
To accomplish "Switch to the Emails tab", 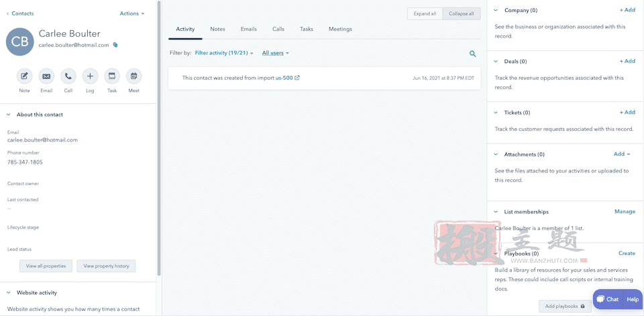I will pos(249,29).
